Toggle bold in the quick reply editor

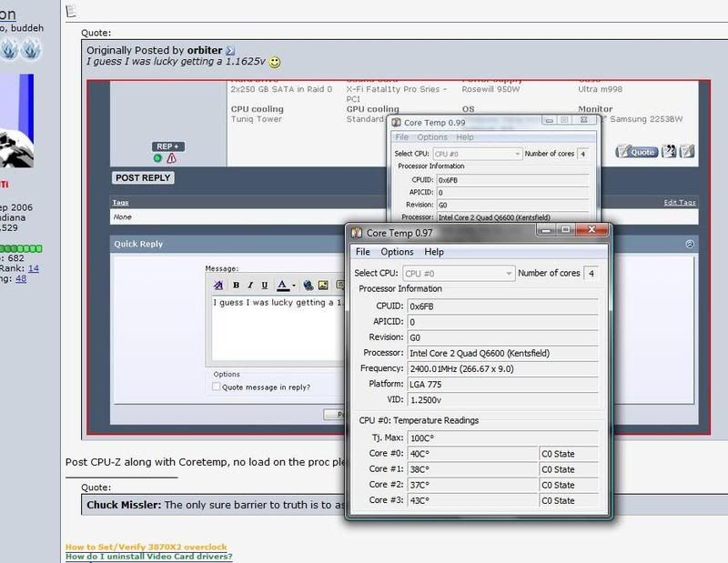pos(236,285)
